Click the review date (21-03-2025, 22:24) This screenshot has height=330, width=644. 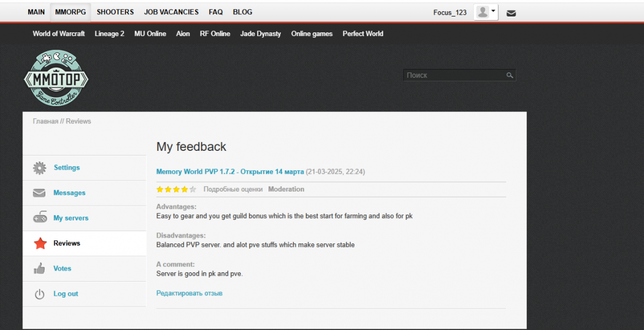pos(335,172)
